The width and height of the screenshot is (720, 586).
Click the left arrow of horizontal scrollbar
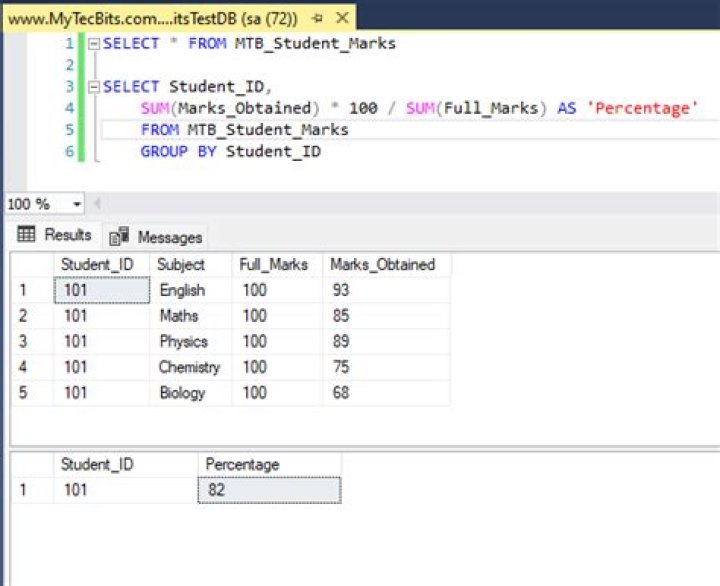point(97,203)
